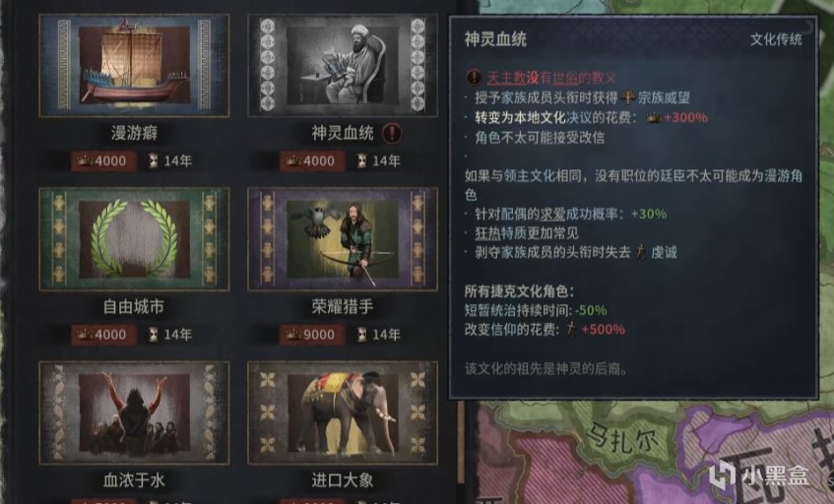Select the 神灵血统 scholar tradition thumbnail
Screen dimensions: 834x504
coord(343,65)
